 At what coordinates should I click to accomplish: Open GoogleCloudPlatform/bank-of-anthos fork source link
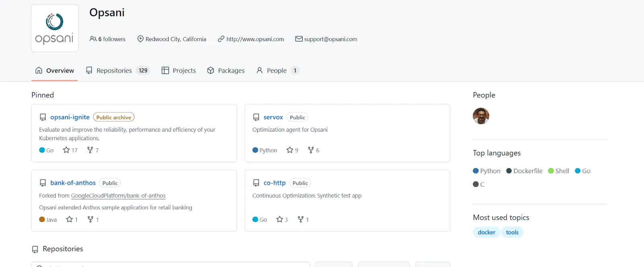118,196
